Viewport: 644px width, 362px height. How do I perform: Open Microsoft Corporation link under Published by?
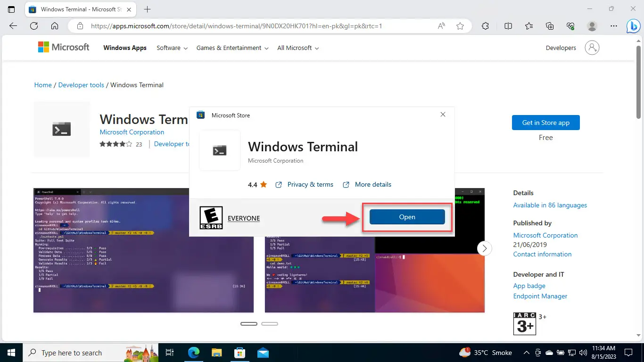[545, 235]
